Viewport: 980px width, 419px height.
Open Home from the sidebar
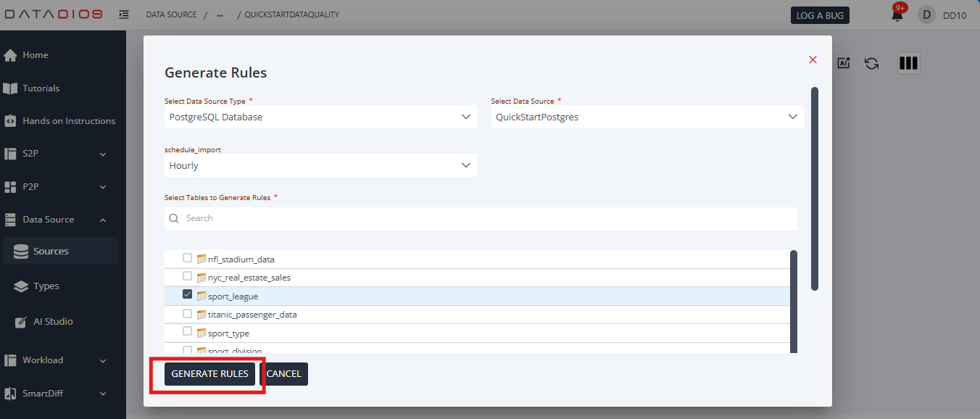pyautogui.click(x=35, y=55)
